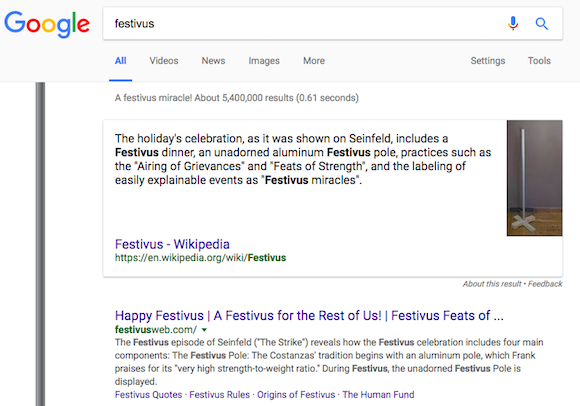Viewport: 580px width, 406px height.
Task: Switch to the News tab
Action: [x=213, y=61]
